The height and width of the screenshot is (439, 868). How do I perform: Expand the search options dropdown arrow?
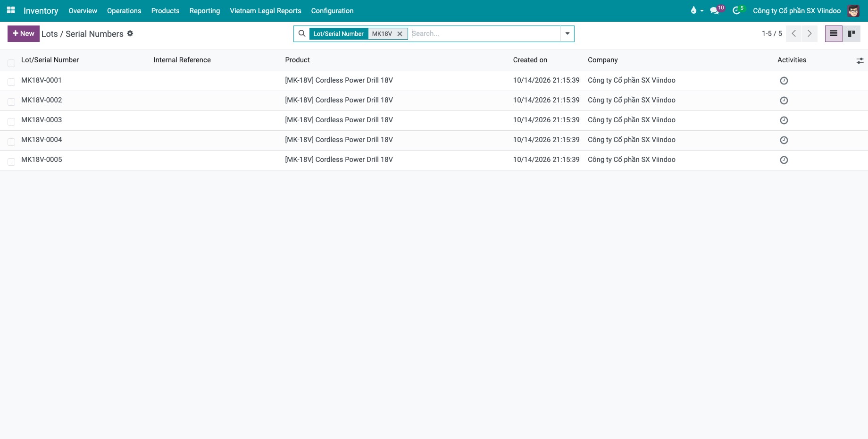[x=567, y=34]
